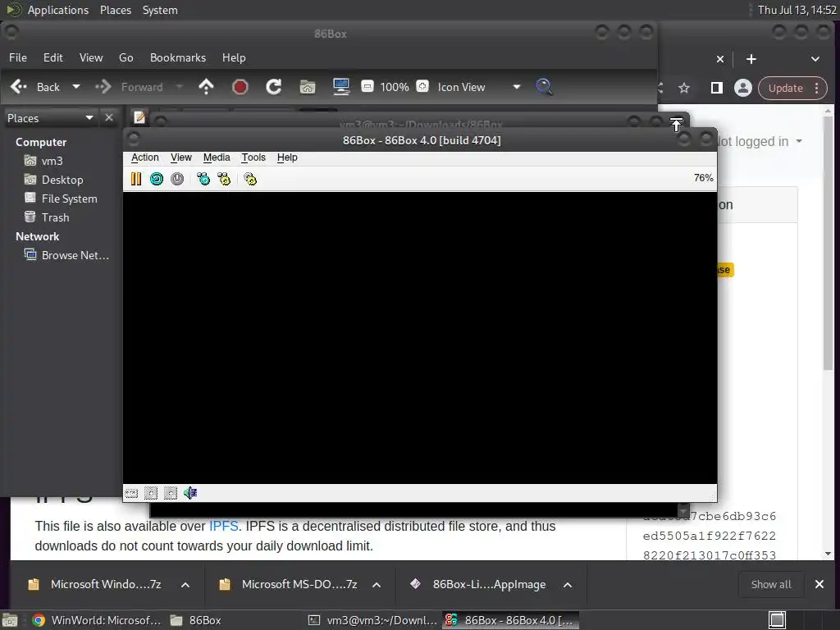Screen dimensions: 840x630
Task: Close the Places side pane
Action: click(x=109, y=117)
